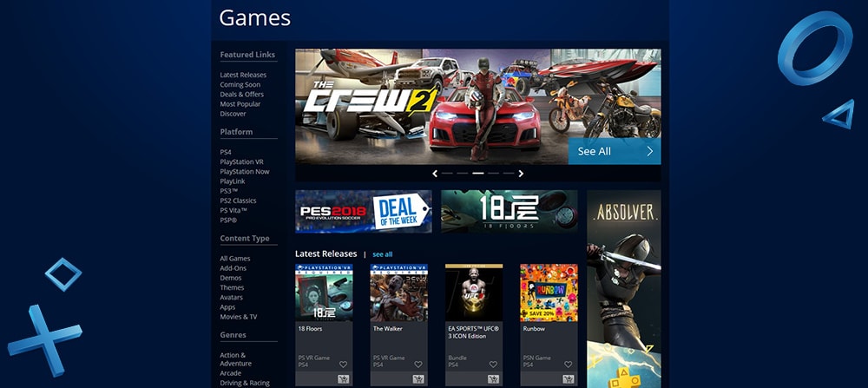Favorite EA SPORTS UFC 3 with heart
868x388 pixels.
click(493, 365)
